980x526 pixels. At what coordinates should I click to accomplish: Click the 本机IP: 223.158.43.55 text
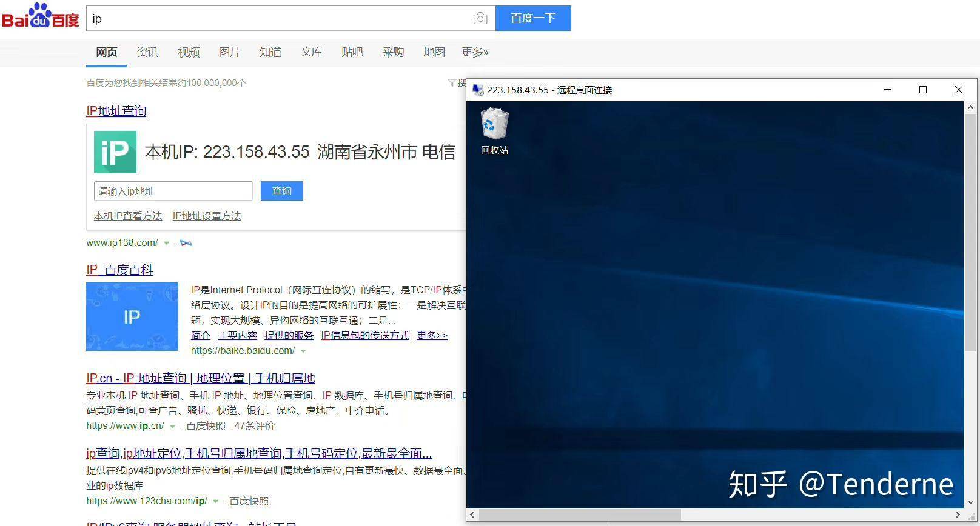[x=227, y=152]
